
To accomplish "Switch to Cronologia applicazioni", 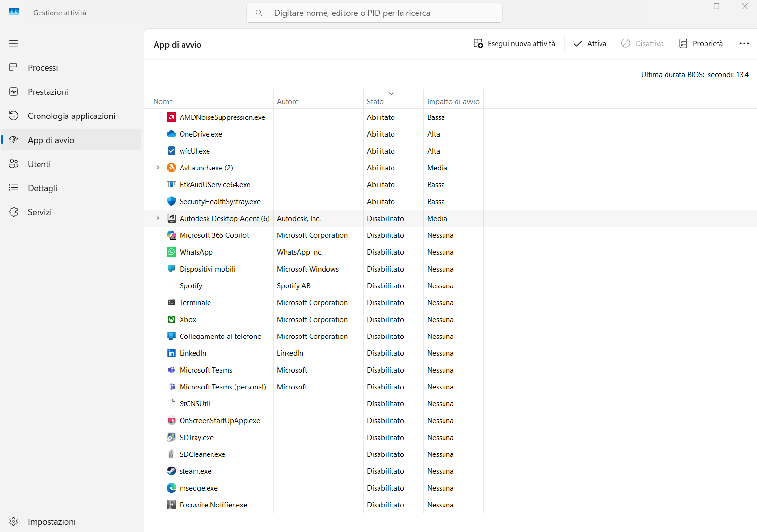I will point(71,116).
